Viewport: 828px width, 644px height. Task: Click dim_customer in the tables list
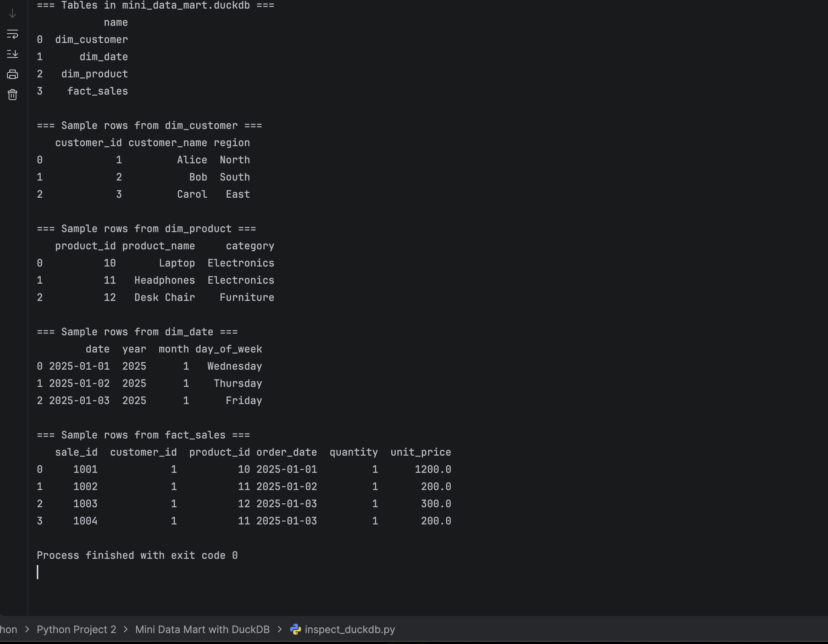[x=91, y=39]
